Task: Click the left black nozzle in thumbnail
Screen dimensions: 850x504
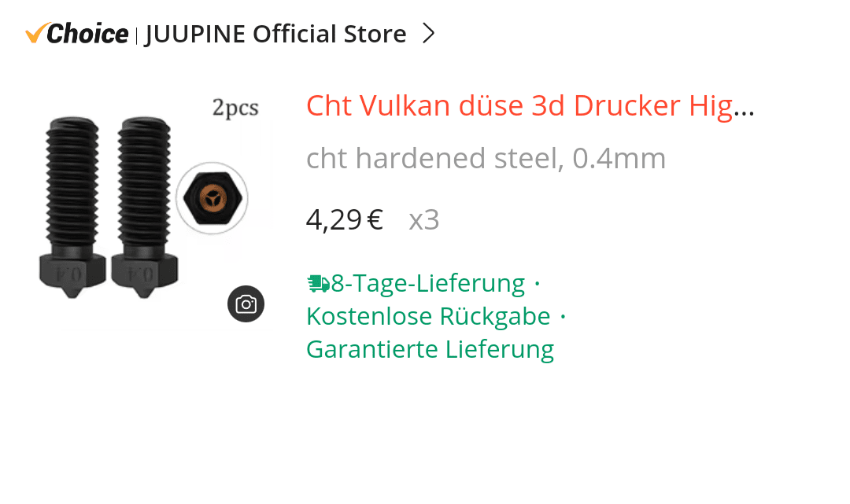Action: click(x=72, y=208)
